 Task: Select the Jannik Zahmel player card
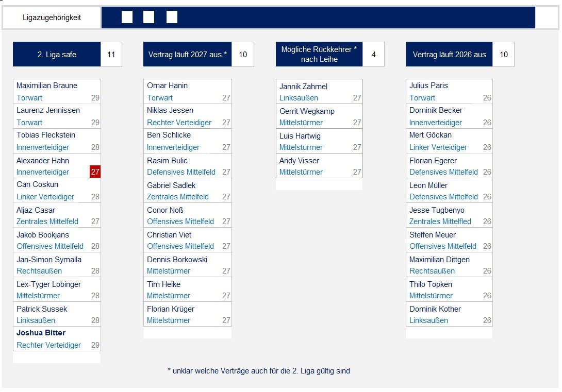tap(319, 92)
